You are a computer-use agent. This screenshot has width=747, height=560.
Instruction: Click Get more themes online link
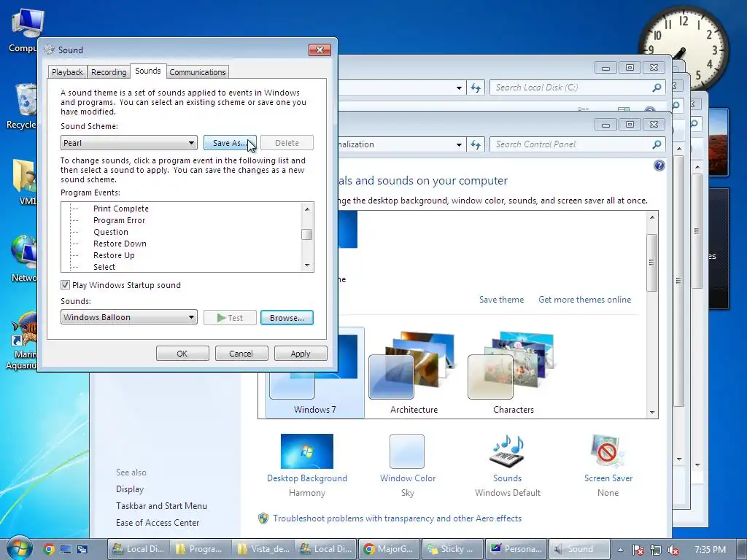[584, 300]
